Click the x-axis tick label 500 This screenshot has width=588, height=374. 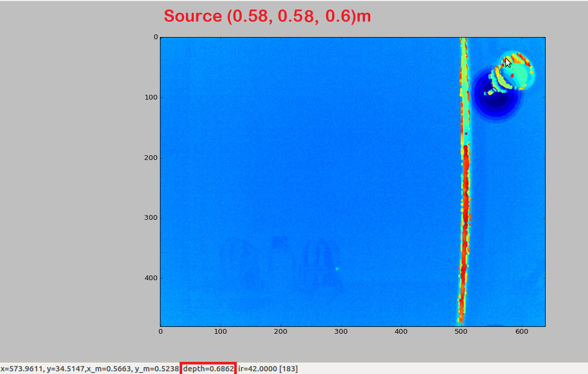[461, 332]
